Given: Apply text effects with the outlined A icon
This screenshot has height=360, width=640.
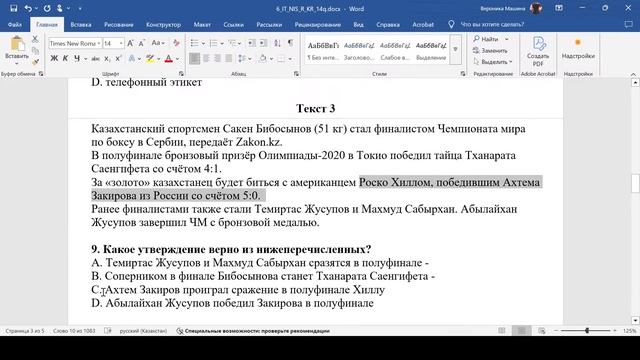Looking at the screenshot, I should point(131,59).
